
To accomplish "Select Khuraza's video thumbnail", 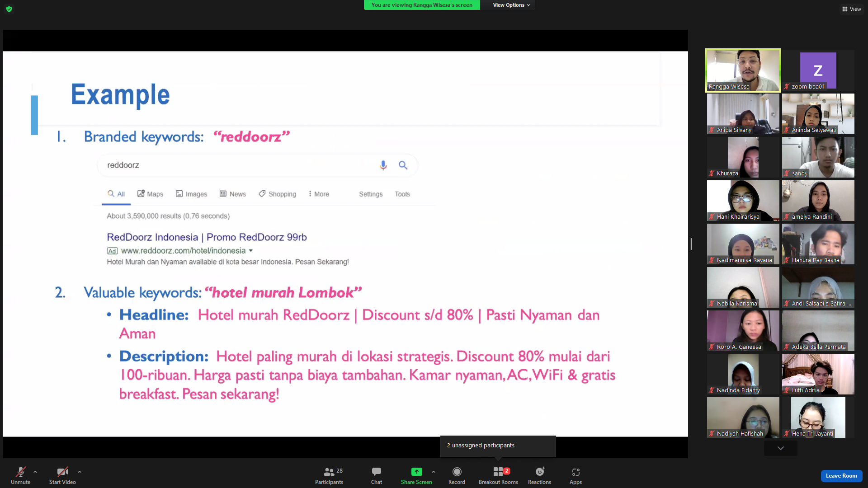I will [743, 157].
